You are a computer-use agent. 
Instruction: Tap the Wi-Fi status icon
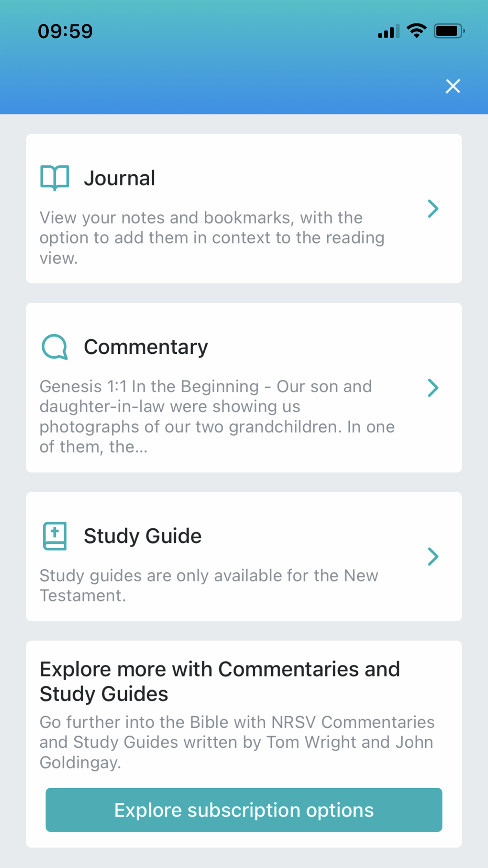pos(416,31)
